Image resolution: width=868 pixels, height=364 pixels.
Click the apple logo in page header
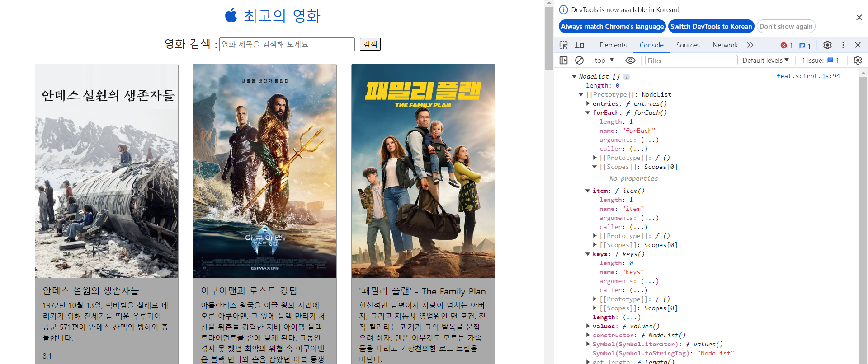tap(231, 15)
